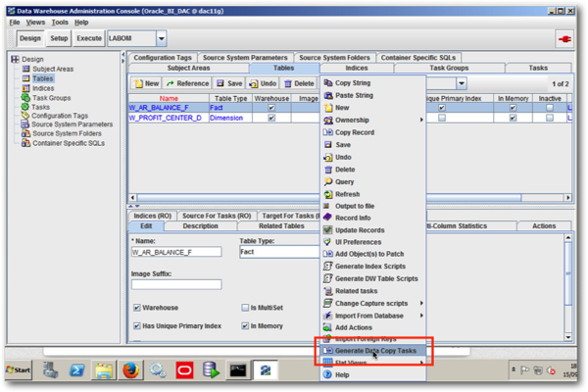The width and height of the screenshot is (588, 392).
Task: Click vertical scrollbar down arrow in Edit pane
Action: [568, 337]
